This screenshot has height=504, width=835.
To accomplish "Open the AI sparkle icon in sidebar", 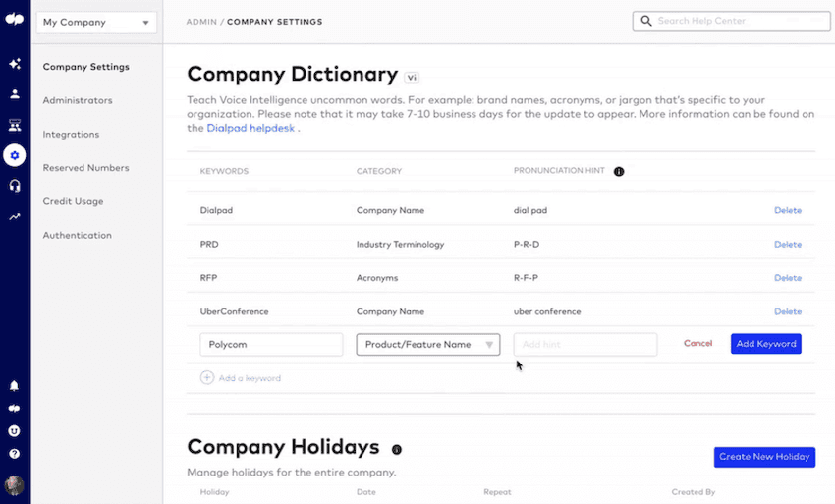I will 15,64.
